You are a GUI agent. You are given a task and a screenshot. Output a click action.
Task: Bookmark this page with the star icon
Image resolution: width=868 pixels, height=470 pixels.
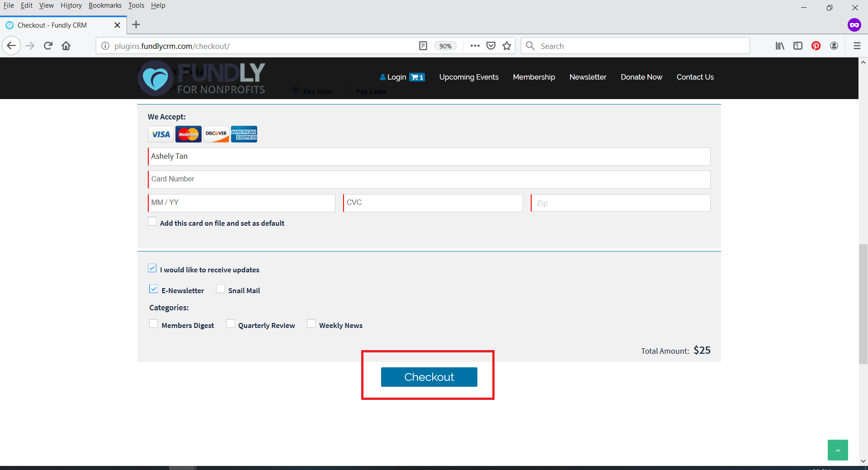pos(507,46)
